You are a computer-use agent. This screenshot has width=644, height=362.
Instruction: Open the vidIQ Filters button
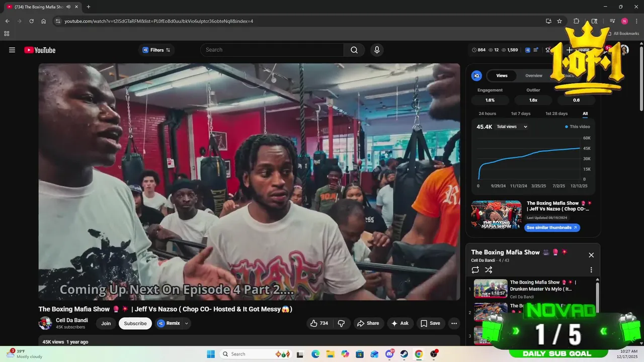(156, 50)
